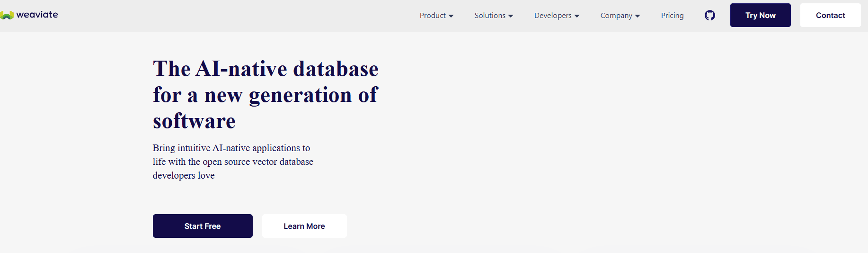Click the Contact button
The image size is (868, 253).
[830, 15]
